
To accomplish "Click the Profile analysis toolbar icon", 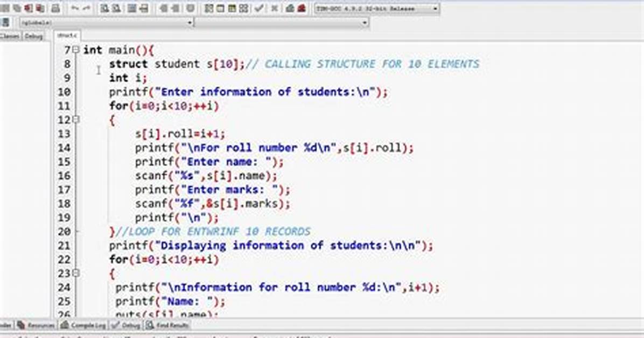I will pyautogui.click(x=290, y=8).
